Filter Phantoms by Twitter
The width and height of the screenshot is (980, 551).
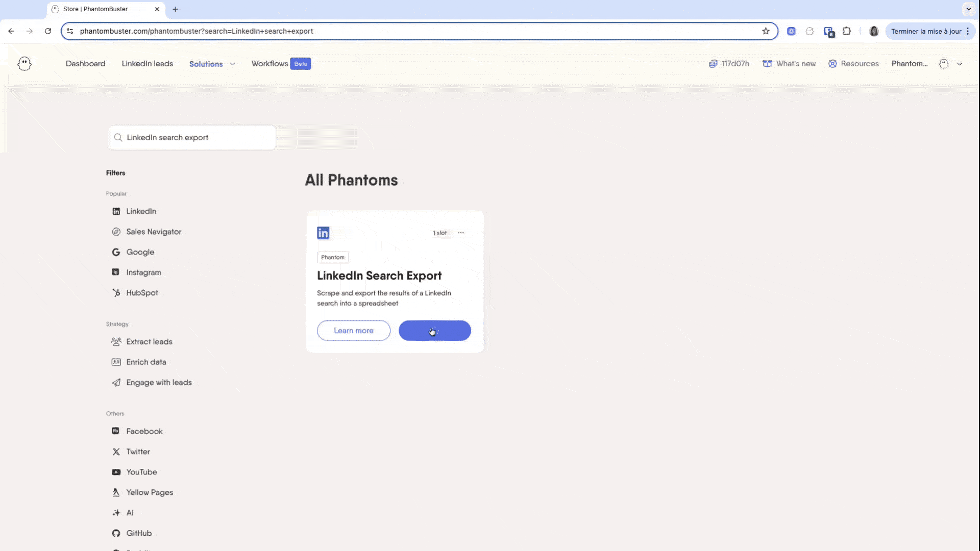click(x=131, y=452)
